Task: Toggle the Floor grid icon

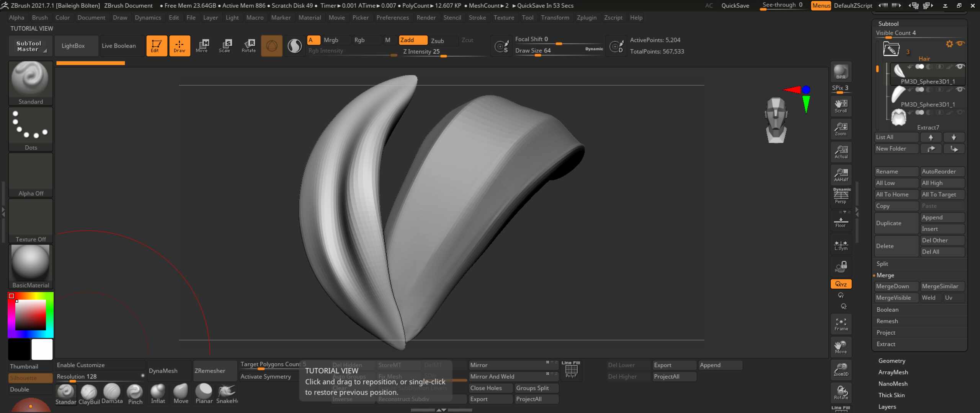Action: point(841,222)
